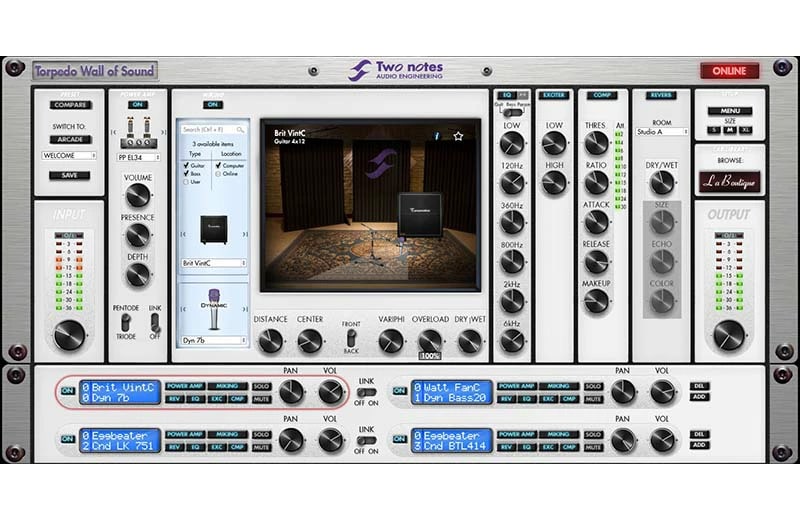Click the cabinet search field
This screenshot has height=520, width=800.
point(207,129)
